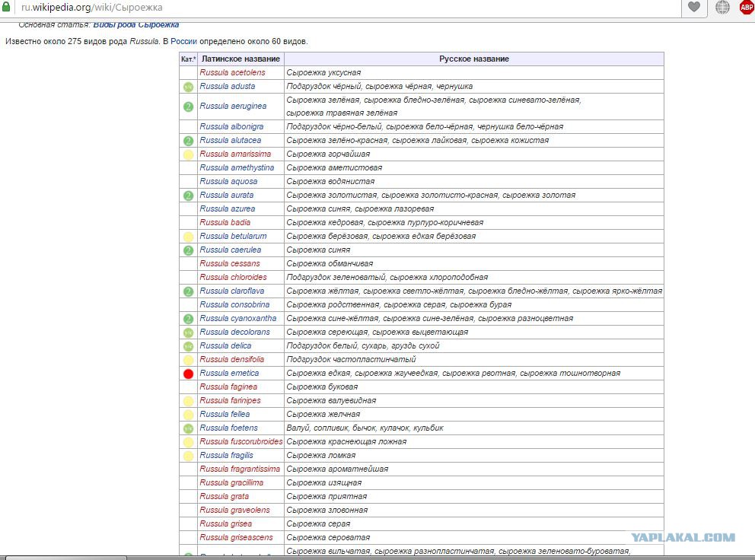This screenshot has height=560, width=755.
Task: Click the 'Русское название' column header
Action: pos(474,59)
